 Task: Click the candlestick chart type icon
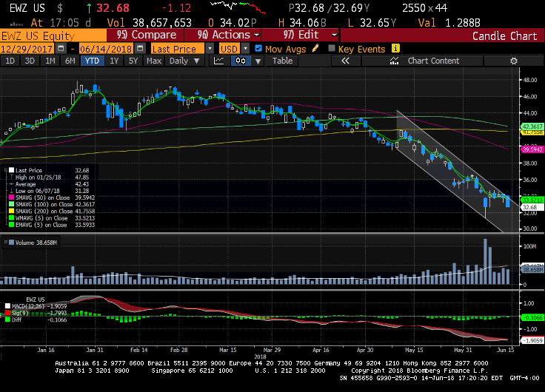[240, 61]
